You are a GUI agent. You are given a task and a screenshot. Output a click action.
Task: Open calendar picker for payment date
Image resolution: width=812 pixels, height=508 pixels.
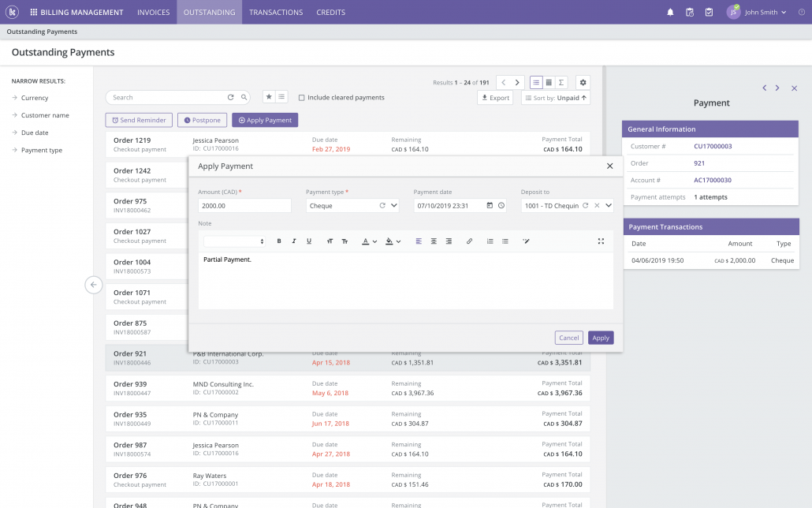point(490,206)
